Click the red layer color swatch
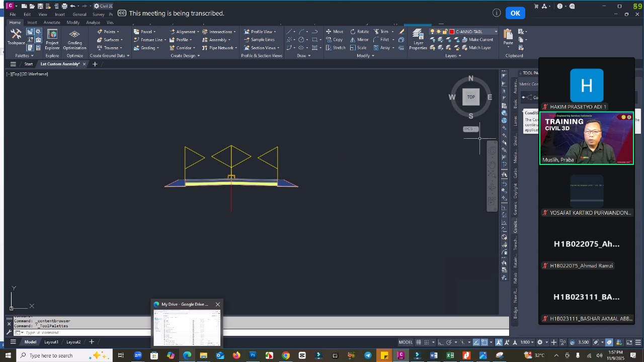Image resolution: width=644 pixels, height=362 pixels. (x=452, y=32)
